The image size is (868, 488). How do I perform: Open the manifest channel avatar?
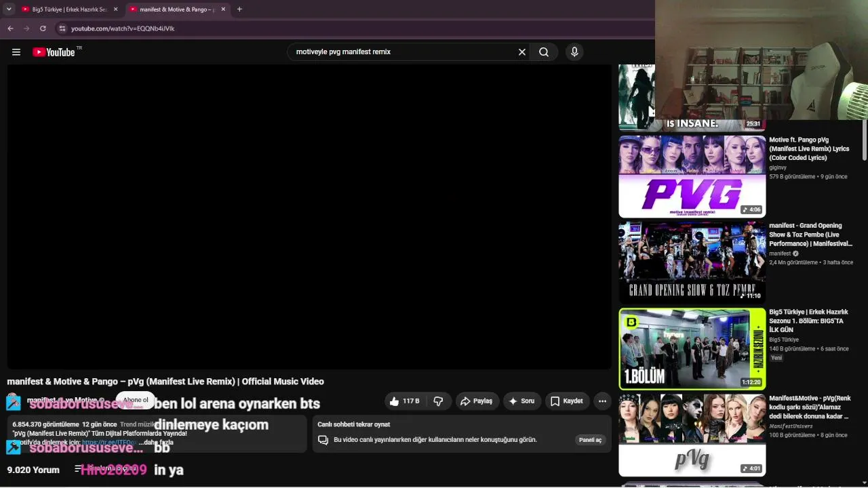click(x=14, y=402)
